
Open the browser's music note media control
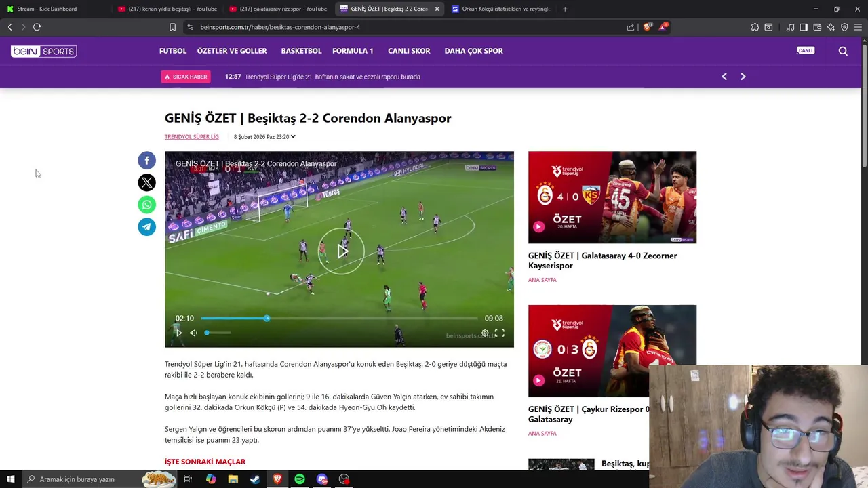pyautogui.click(x=790, y=27)
